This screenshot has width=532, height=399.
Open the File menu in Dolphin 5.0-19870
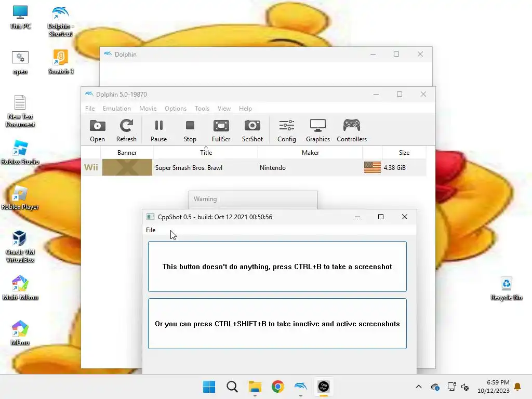click(90, 109)
